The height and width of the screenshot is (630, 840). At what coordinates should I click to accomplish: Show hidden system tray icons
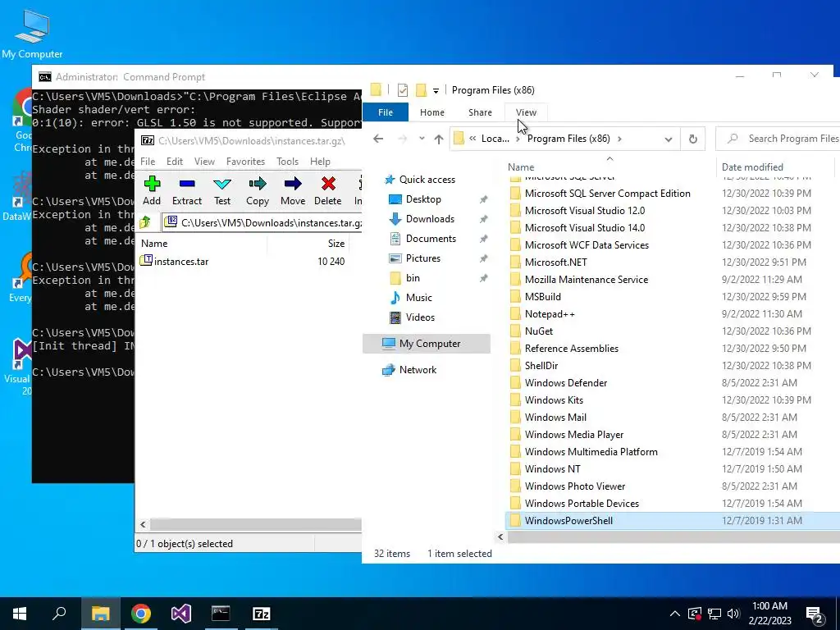tap(674, 614)
